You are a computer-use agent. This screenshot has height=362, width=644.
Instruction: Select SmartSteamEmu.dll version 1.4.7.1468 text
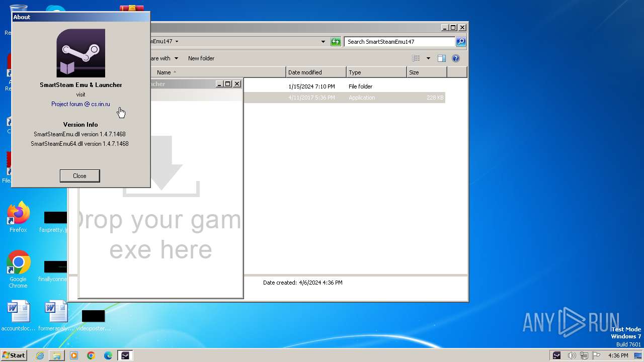click(x=79, y=134)
